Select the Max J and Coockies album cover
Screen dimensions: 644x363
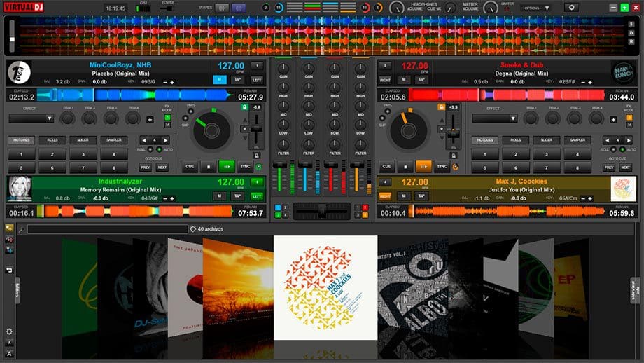(x=325, y=288)
